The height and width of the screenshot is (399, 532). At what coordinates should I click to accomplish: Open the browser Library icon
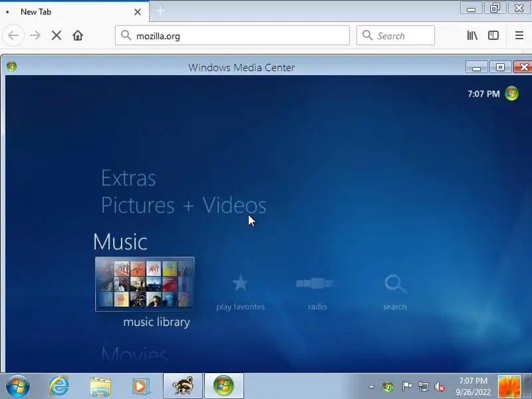coord(472,35)
